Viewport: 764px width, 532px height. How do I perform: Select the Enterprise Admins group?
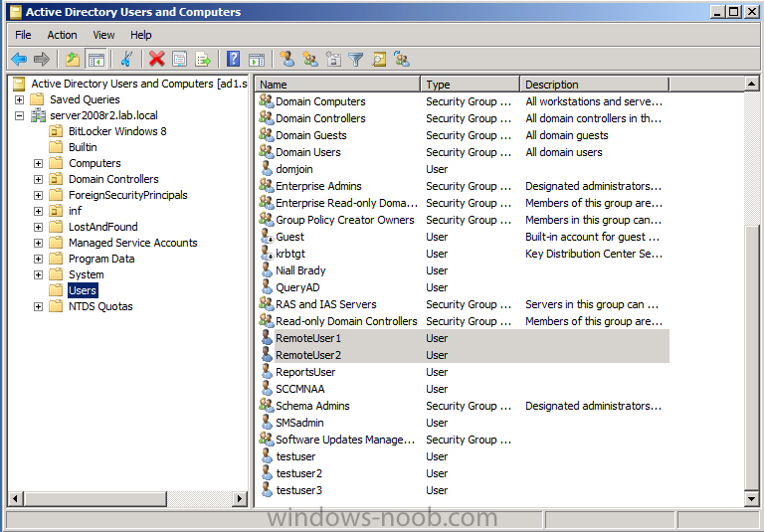[x=318, y=186]
